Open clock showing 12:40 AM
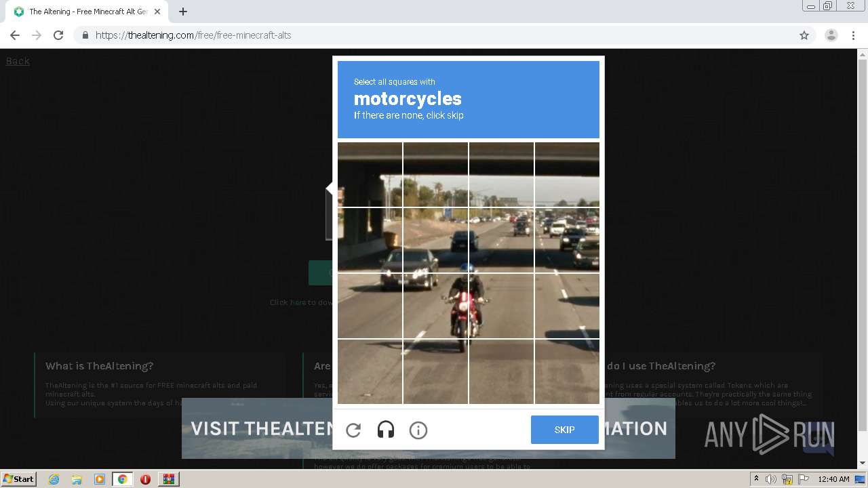The height and width of the screenshot is (488, 868). 833,479
